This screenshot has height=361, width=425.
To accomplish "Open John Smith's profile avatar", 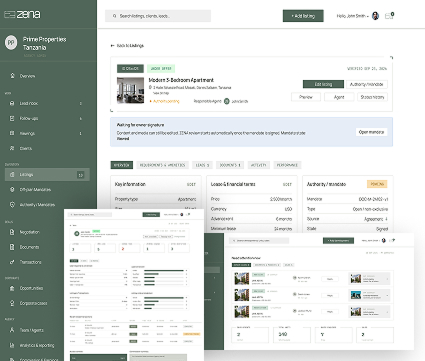I will coord(375,16).
